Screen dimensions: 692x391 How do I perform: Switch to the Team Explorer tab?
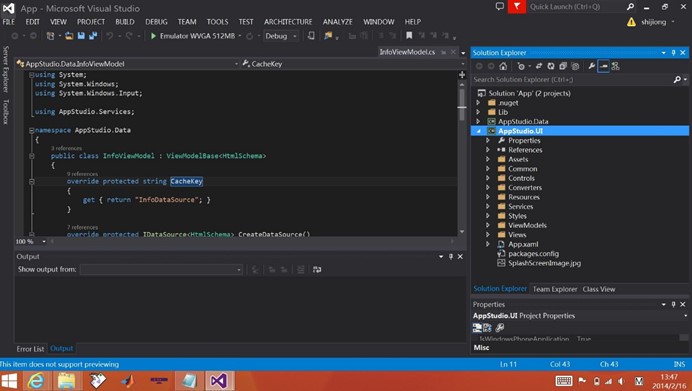coord(555,289)
